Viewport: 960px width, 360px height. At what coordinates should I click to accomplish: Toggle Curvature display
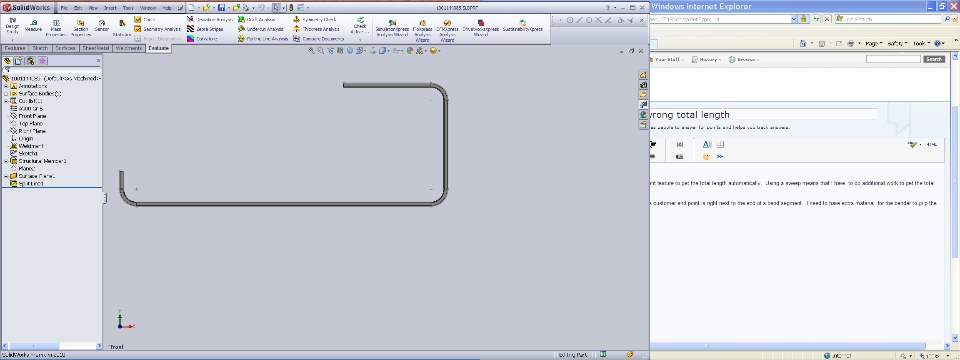coord(203,39)
